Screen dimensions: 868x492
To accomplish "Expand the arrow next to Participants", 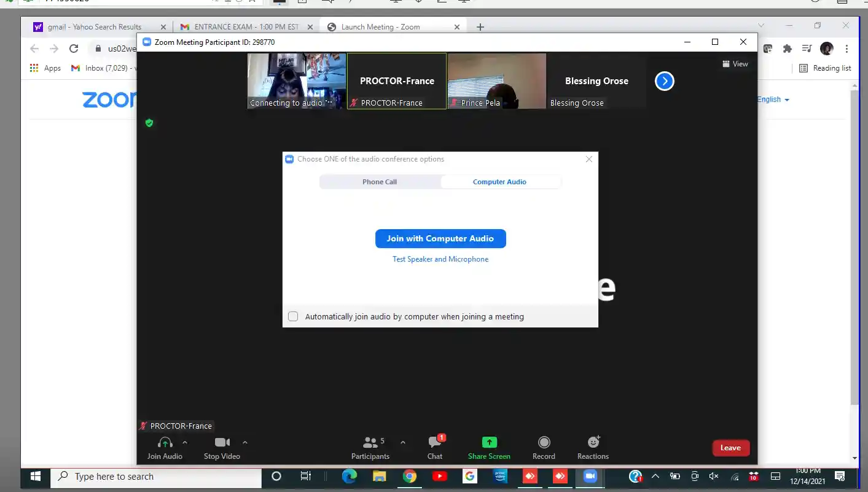I will [x=403, y=442].
